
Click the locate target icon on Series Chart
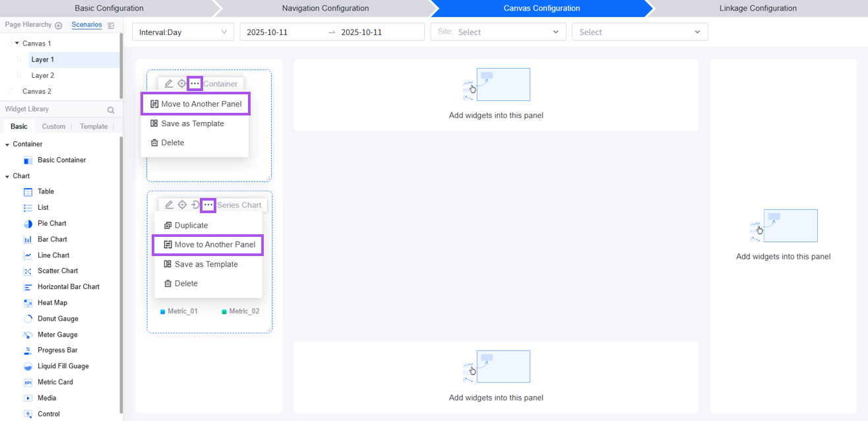pyautogui.click(x=182, y=205)
